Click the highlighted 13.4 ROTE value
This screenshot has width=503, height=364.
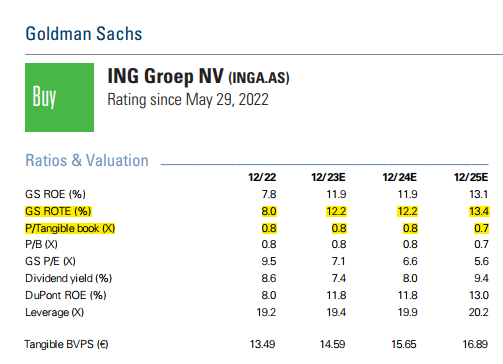479,211
